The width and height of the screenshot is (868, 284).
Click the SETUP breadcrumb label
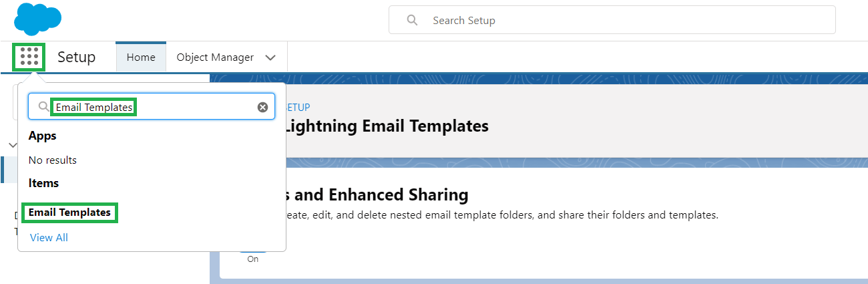click(x=298, y=107)
